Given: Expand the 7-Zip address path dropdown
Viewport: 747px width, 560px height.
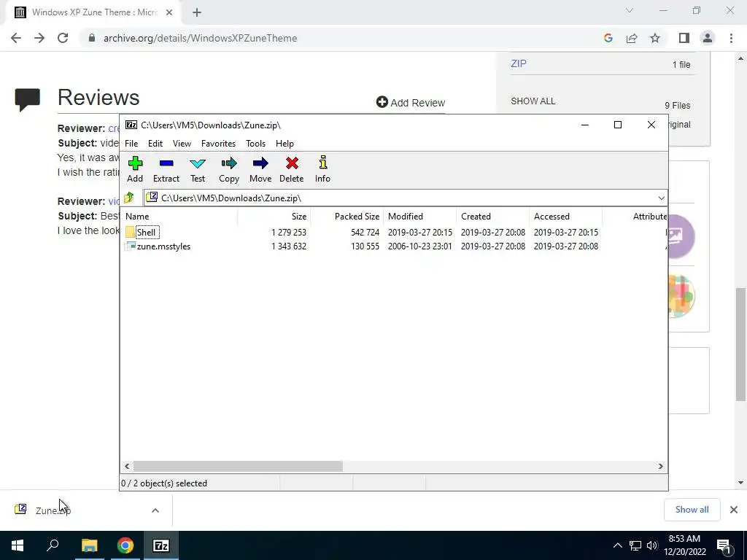Looking at the screenshot, I should 661,198.
